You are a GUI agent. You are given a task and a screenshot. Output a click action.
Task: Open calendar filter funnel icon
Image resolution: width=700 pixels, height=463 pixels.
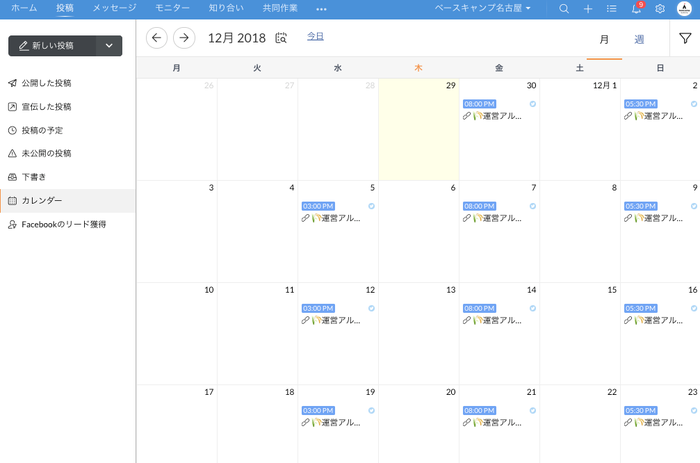(685, 38)
